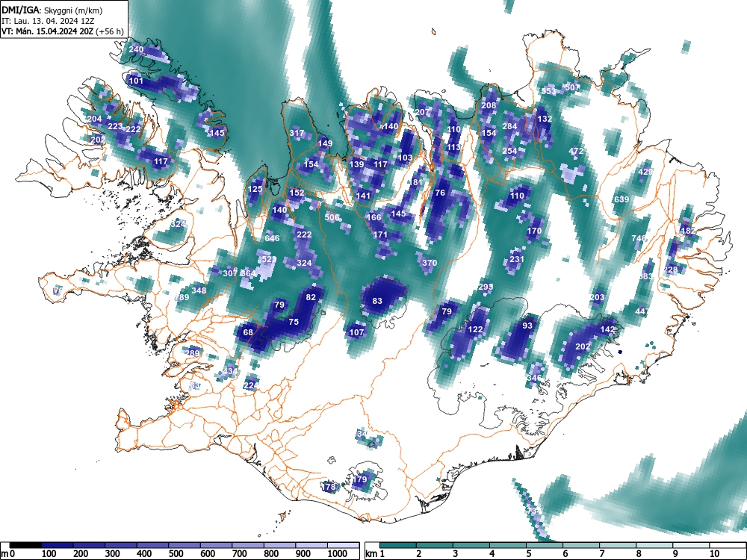Screen dimensions: 747x560
Task: Click the 500 label on the meter legend
Action: (176, 554)
